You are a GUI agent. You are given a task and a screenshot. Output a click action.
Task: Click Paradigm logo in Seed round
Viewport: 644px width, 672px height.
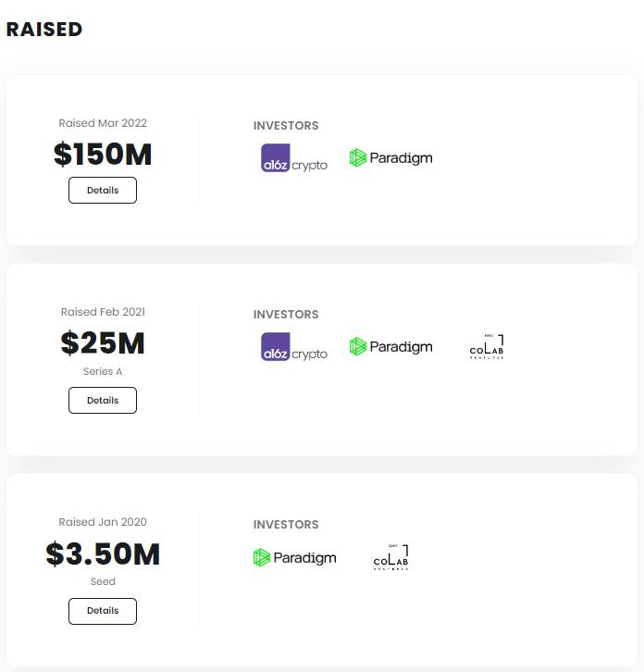coord(295,557)
